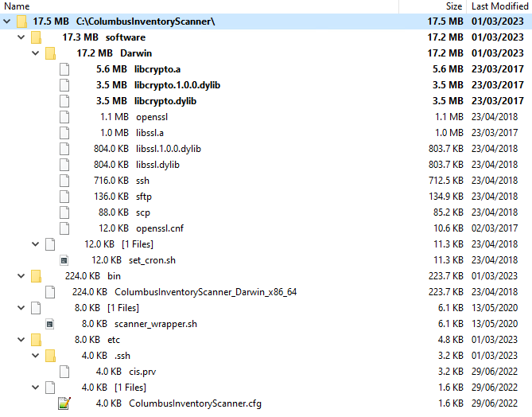The height and width of the screenshot is (417, 532).
Task: Click the file icon of libssl.a
Action: coord(64,133)
